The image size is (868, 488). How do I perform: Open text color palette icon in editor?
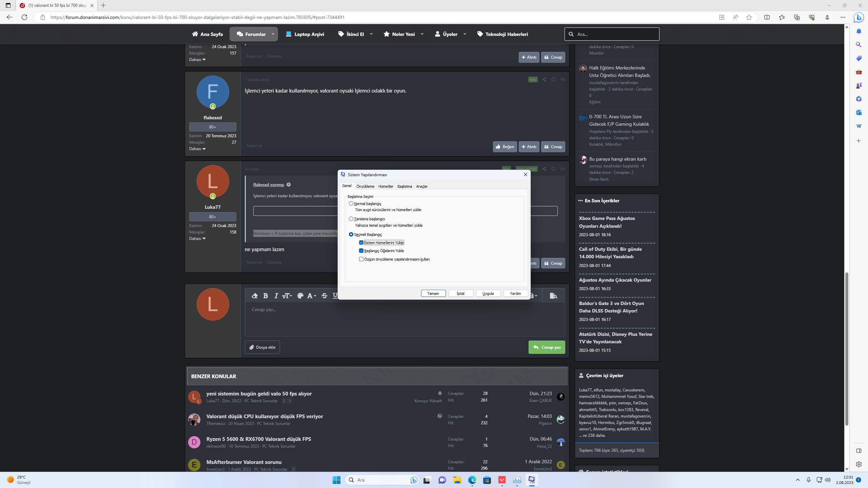tap(300, 296)
